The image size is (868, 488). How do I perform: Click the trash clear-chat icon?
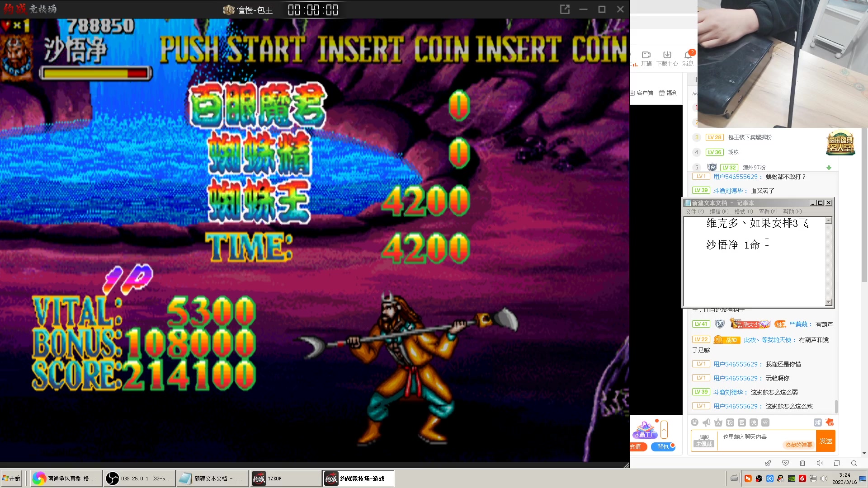(802, 463)
